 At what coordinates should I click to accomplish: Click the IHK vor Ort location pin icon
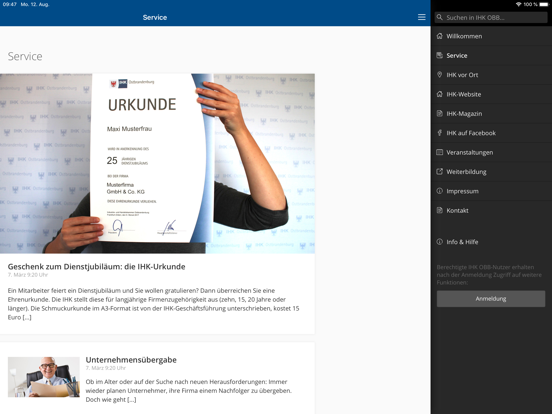tap(439, 75)
